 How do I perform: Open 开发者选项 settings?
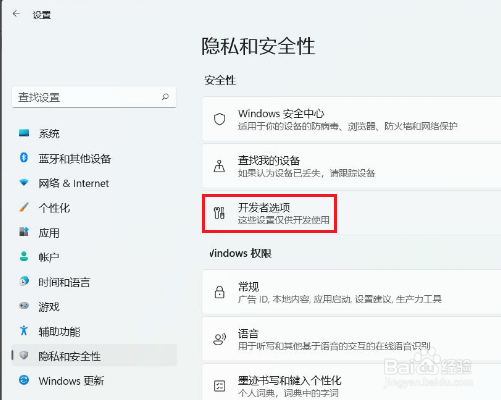click(351, 213)
